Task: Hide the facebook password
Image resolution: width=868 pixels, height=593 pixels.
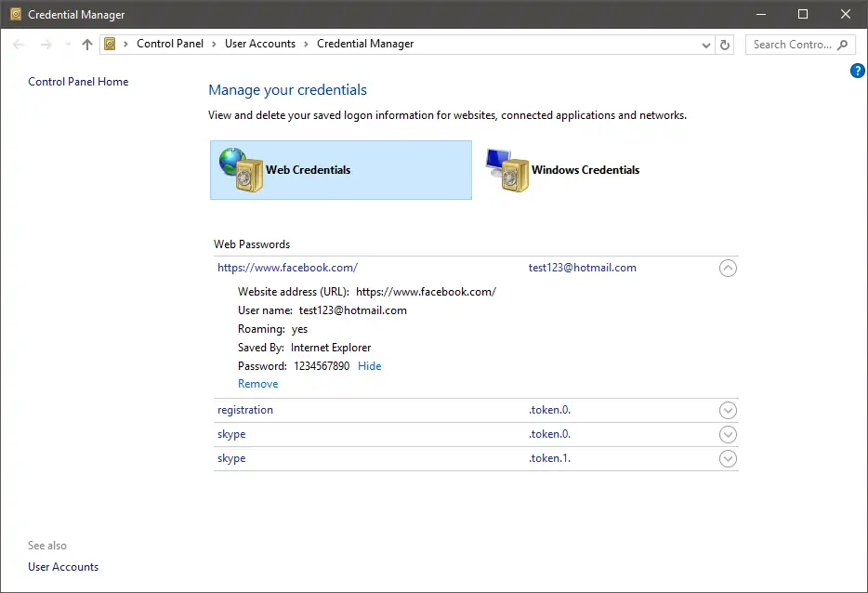Action: [x=369, y=366]
